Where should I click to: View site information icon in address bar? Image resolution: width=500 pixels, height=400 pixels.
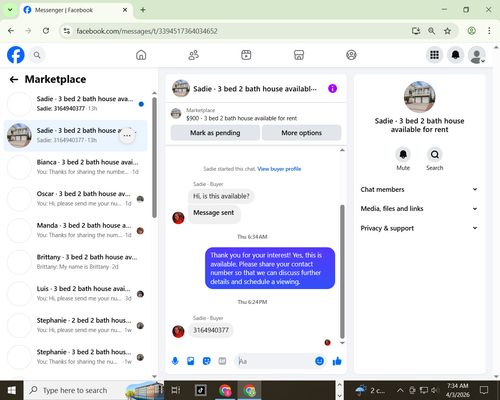coord(67,31)
